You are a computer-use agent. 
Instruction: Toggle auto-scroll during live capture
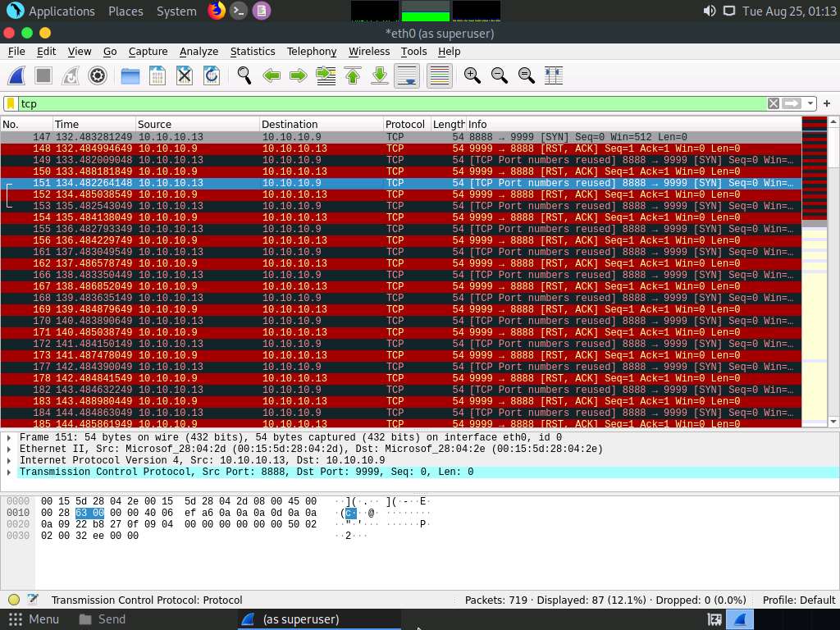[x=407, y=75]
